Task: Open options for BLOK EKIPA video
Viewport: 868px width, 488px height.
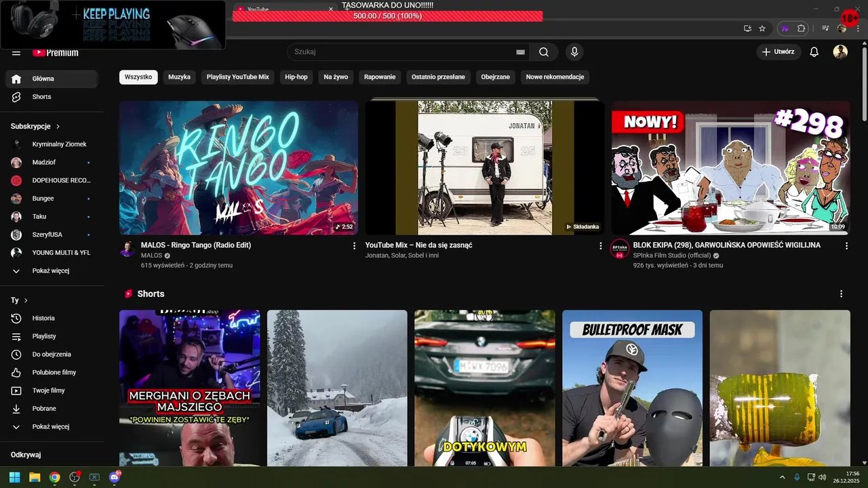Action: [846, 246]
